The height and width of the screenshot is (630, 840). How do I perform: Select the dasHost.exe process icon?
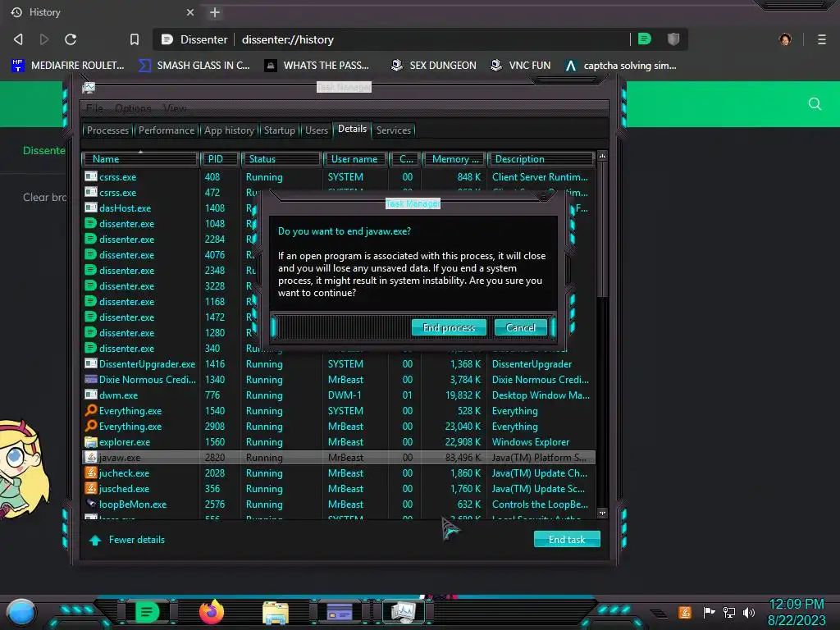pyautogui.click(x=91, y=208)
